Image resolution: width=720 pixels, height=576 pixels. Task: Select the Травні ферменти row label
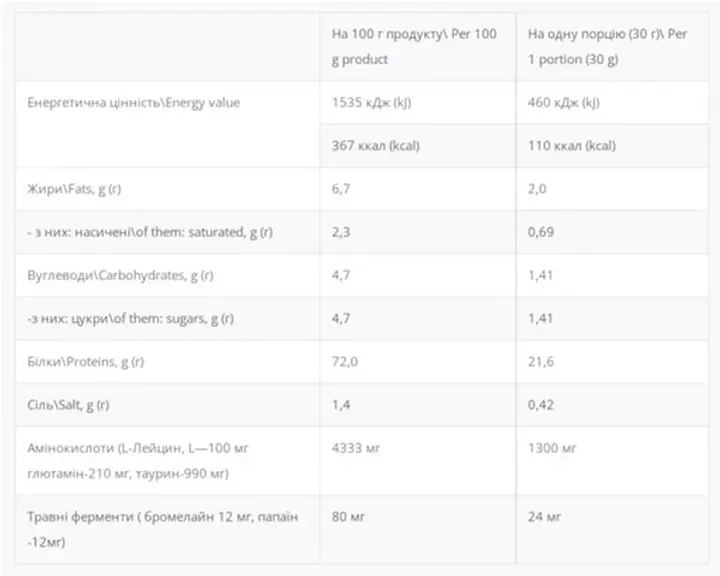(163, 529)
